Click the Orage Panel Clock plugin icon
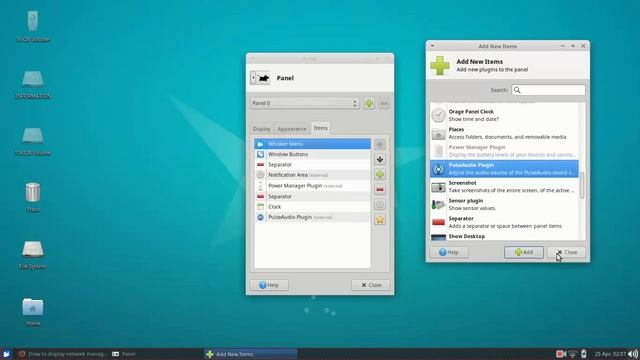 [438, 115]
